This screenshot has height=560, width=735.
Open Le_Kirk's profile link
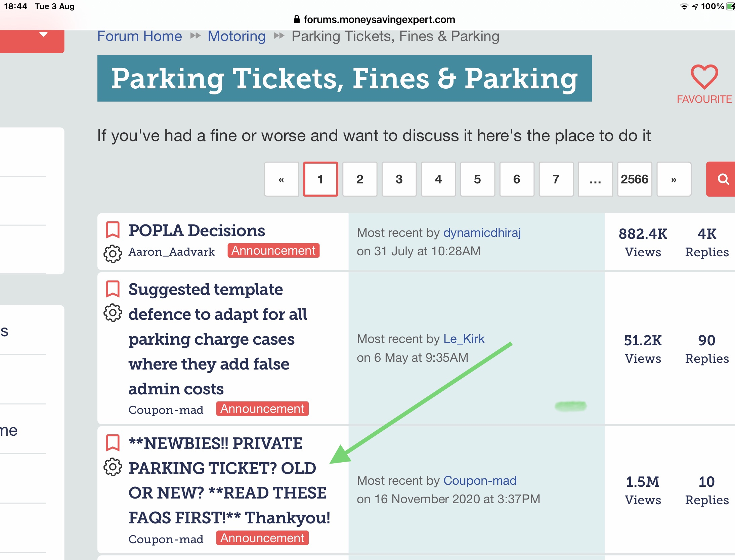click(464, 339)
